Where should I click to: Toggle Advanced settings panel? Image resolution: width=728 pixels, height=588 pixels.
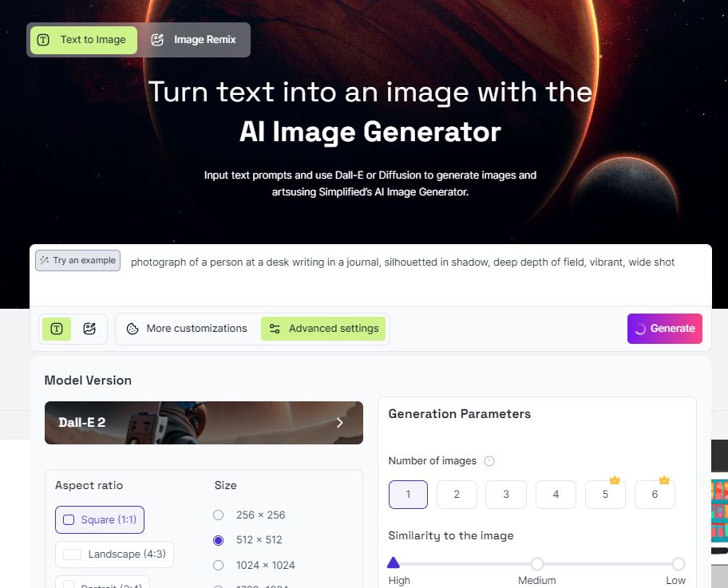click(323, 329)
